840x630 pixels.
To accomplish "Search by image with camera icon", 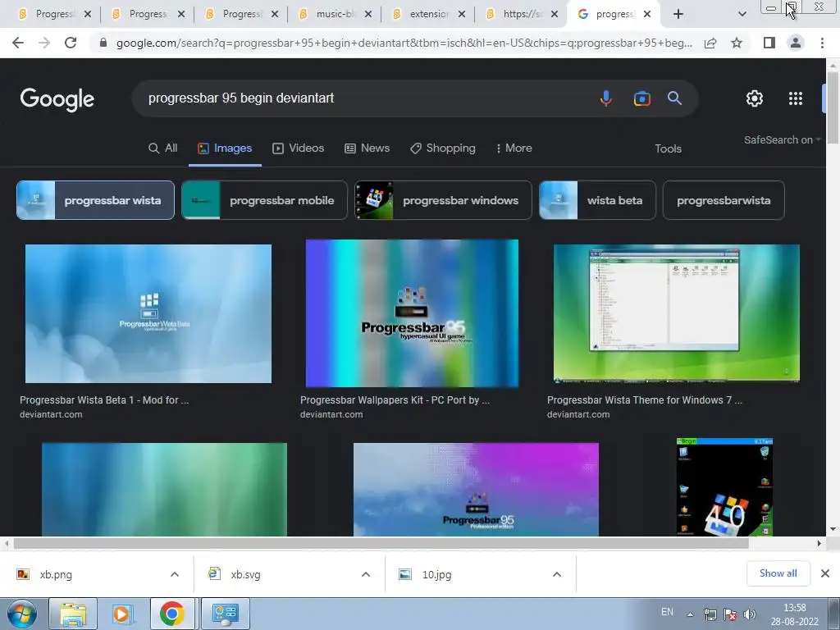I will [x=641, y=98].
